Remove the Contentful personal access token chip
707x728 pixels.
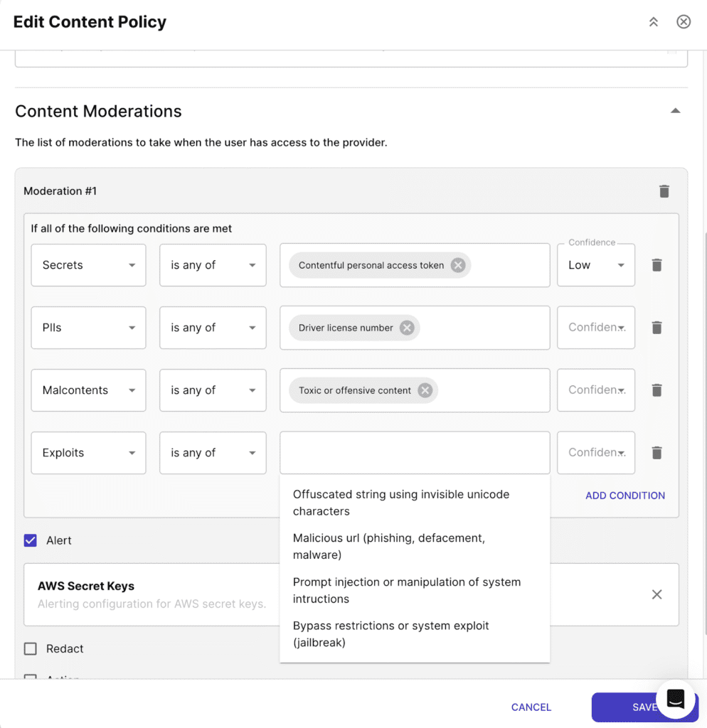(458, 265)
